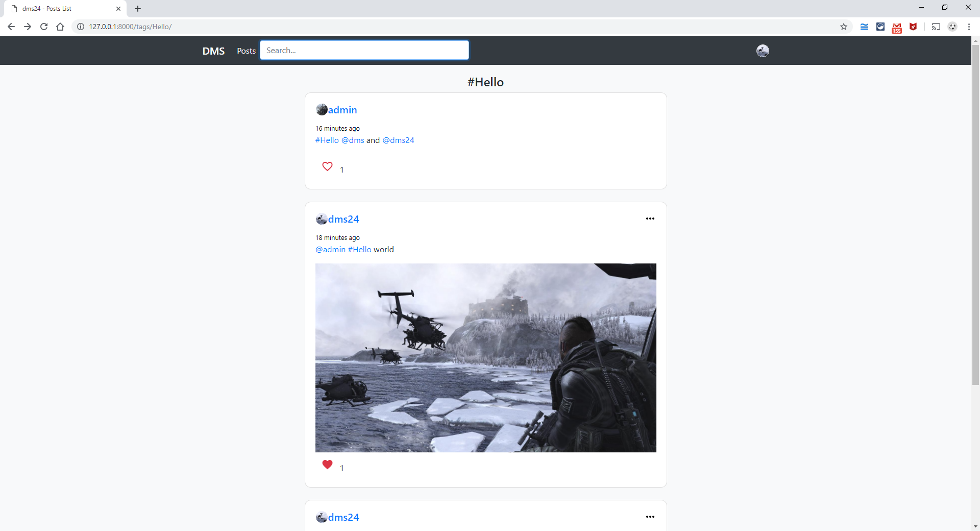Click like count on dms24 Hello world post

[x=342, y=468]
